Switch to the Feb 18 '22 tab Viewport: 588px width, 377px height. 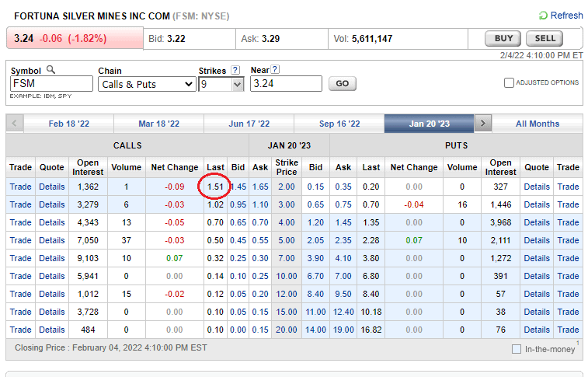[70, 124]
